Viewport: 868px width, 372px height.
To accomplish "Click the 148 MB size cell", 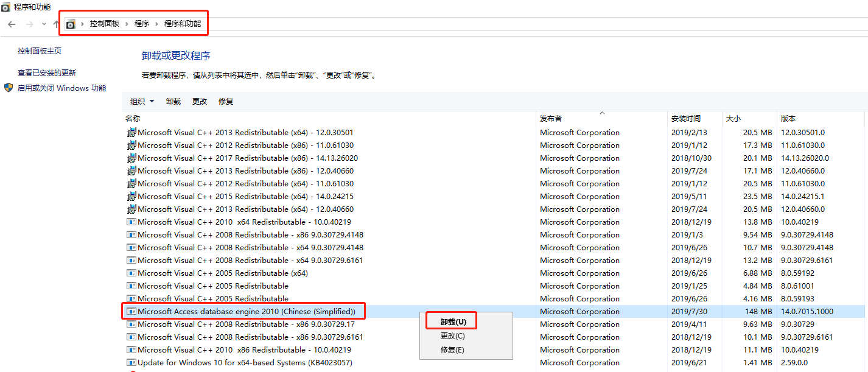I will pyautogui.click(x=758, y=311).
